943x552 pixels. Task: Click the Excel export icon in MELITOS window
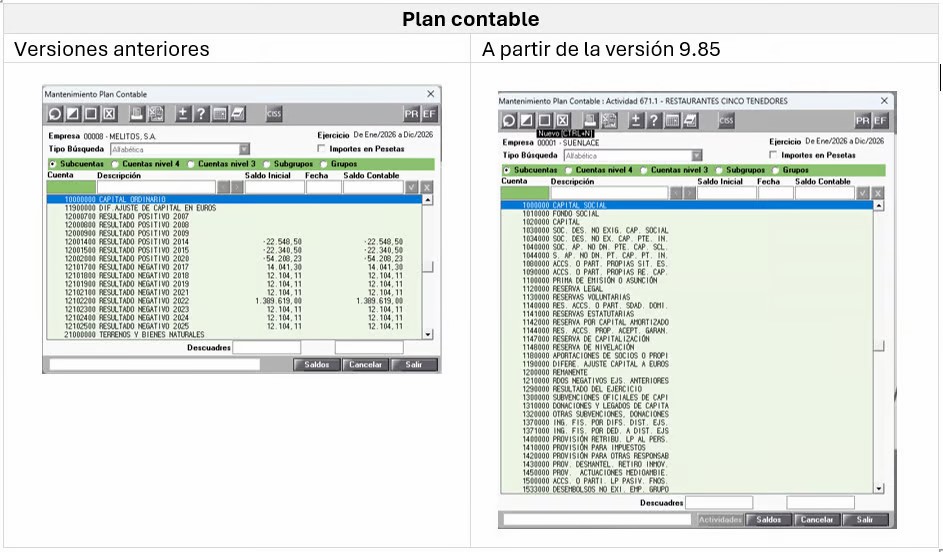(156, 114)
